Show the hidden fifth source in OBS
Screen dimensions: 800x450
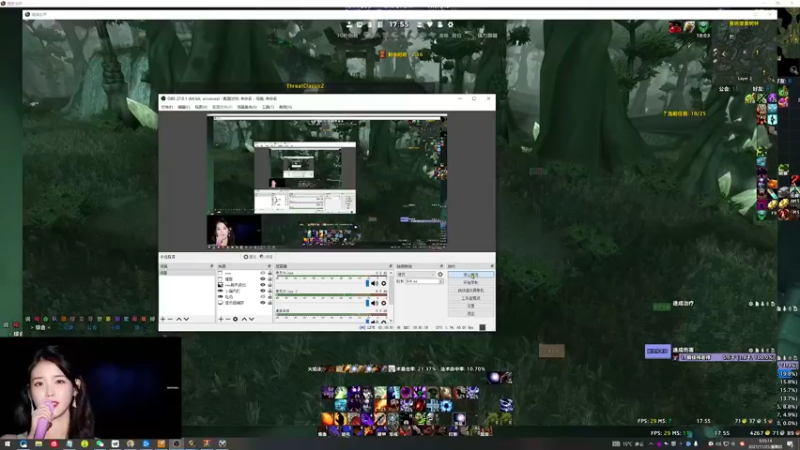(x=263, y=296)
